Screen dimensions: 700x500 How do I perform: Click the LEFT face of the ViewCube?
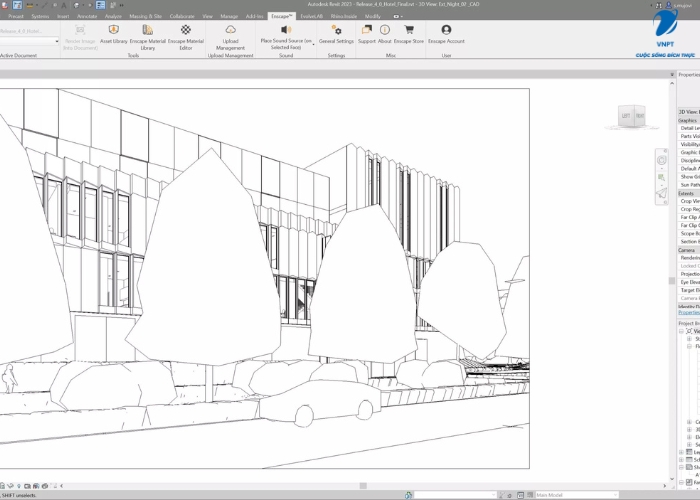pyautogui.click(x=626, y=116)
